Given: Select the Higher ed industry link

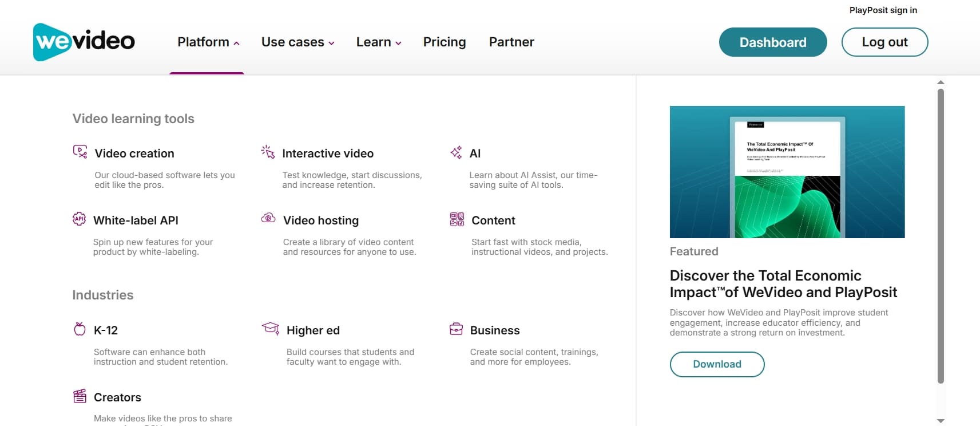Looking at the screenshot, I should (x=313, y=330).
